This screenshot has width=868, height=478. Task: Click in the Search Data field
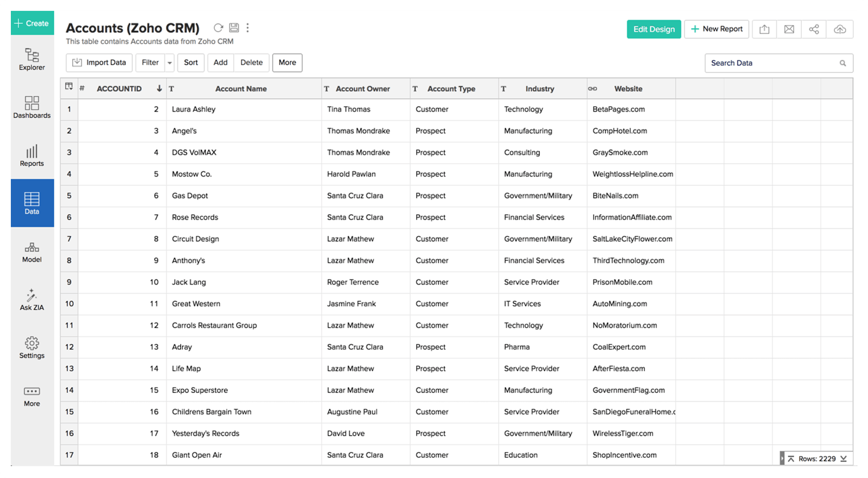tap(773, 63)
